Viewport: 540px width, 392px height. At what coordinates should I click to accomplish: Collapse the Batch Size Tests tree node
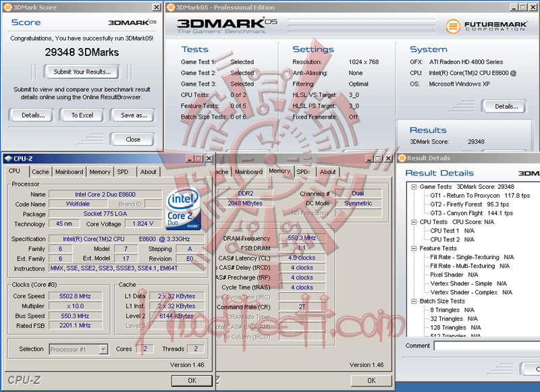pos(414,301)
